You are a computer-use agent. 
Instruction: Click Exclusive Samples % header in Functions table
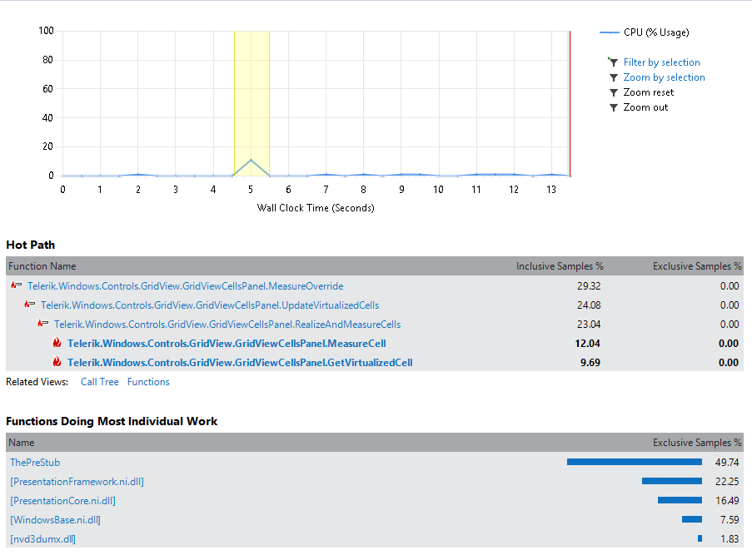(697, 442)
